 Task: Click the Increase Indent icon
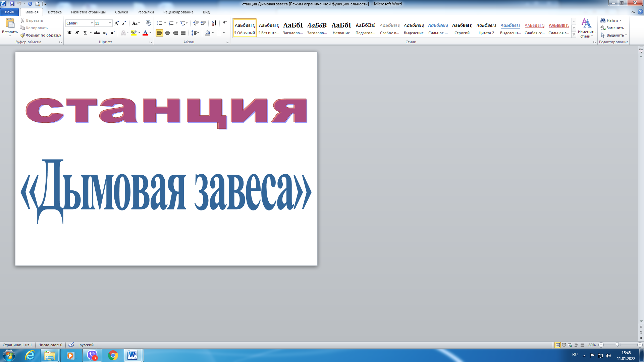point(203,23)
